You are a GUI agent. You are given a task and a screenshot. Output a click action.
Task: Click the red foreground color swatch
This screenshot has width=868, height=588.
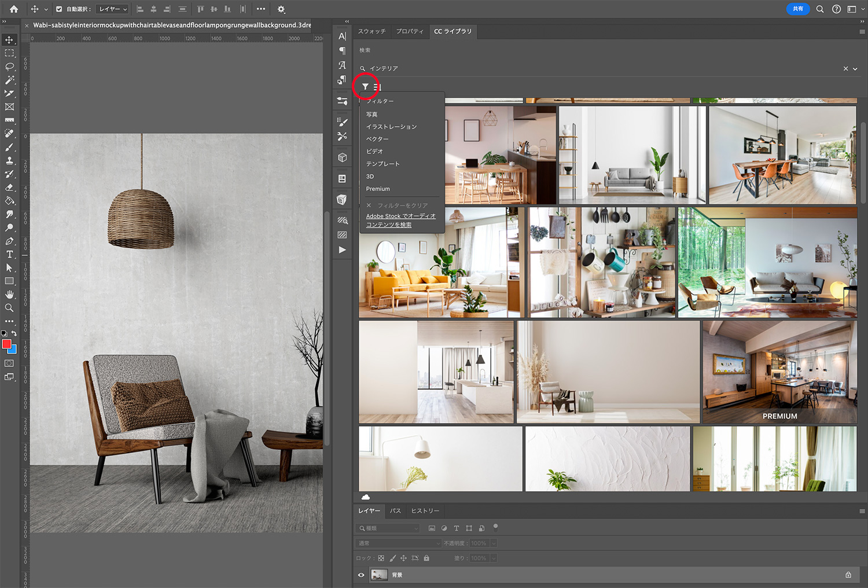6,344
